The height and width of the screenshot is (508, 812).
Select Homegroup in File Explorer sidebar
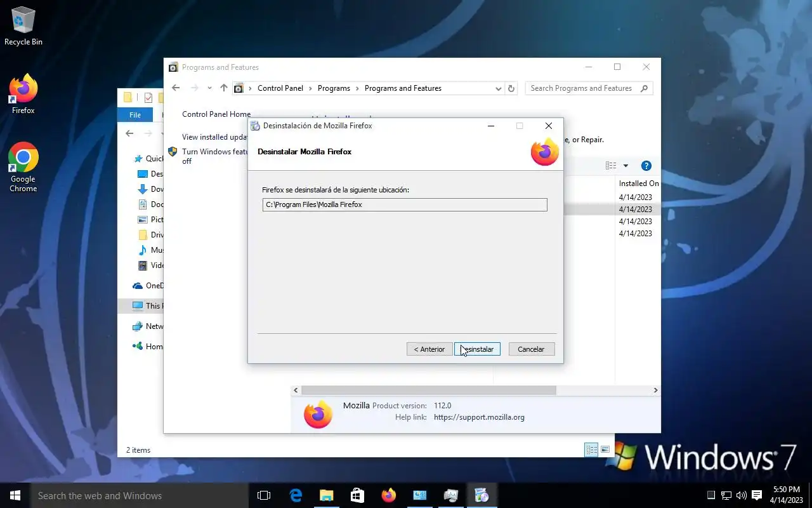[148, 347]
